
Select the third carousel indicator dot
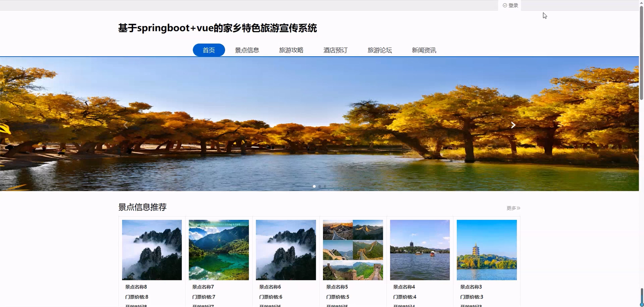point(325,186)
